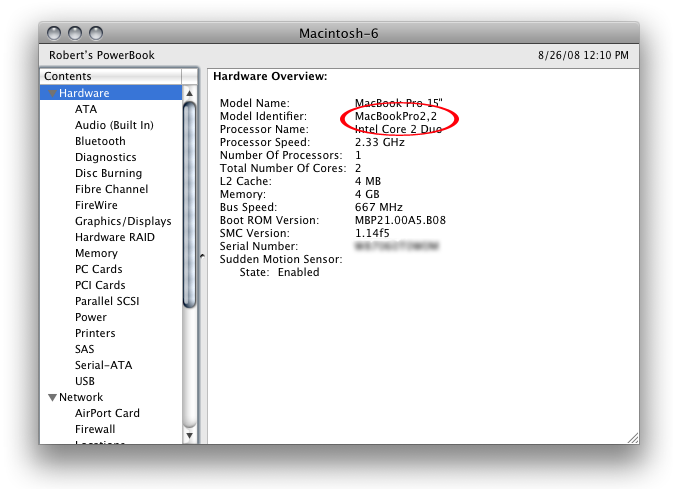Open the AirPort Card entry
Image resolution: width=673 pixels, height=489 pixels.
(107, 413)
